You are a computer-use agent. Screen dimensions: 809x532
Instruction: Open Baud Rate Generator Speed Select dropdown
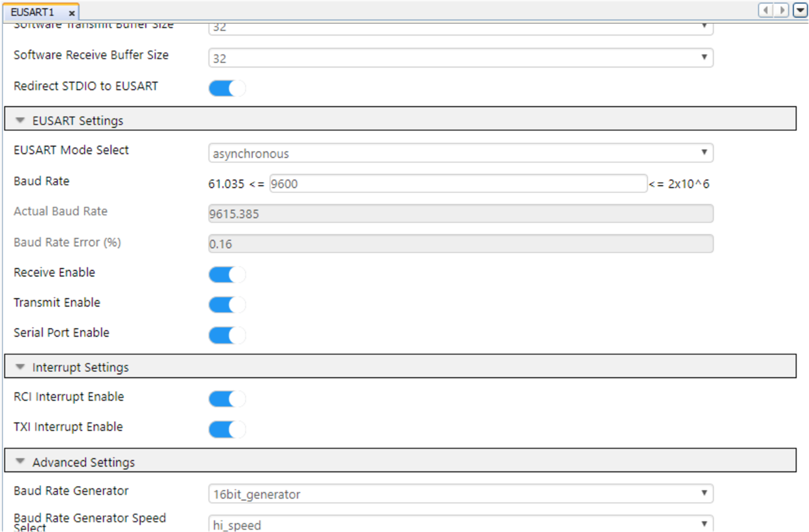tap(461, 524)
